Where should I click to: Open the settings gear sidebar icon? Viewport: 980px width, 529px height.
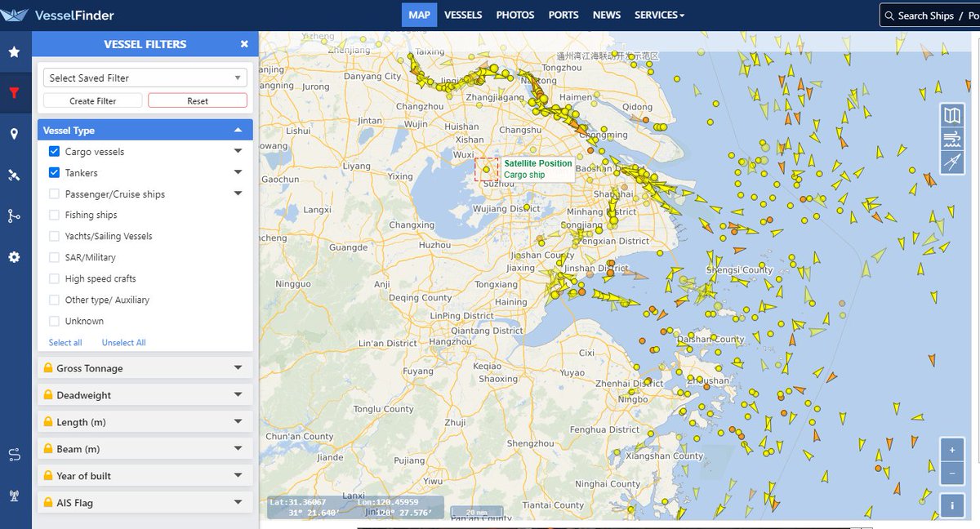point(14,257)
